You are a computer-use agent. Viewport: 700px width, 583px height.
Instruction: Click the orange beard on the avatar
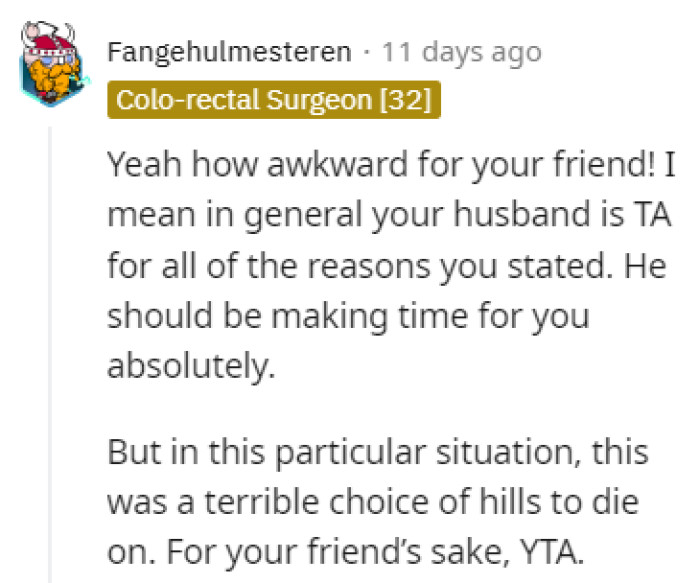pyautogui.click(x=54, y=78)
